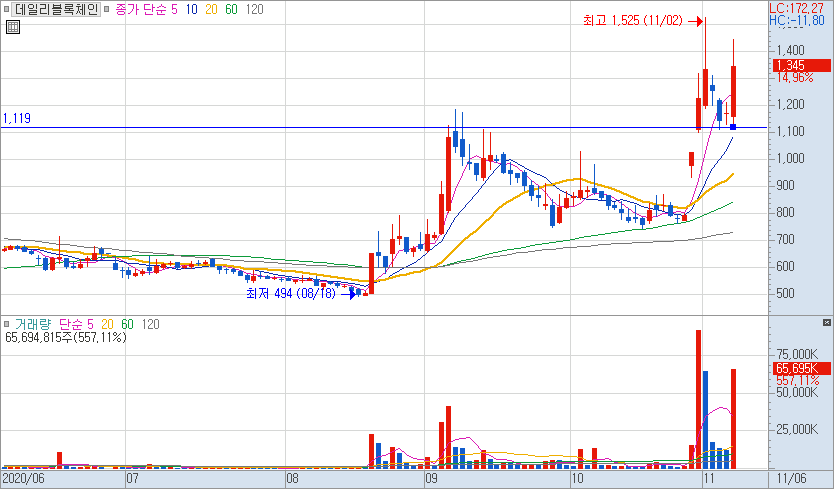The height and width of the screenshot is (489, 834).
Task: Click the 75,000K volume axis label
Action: point(797,355)
